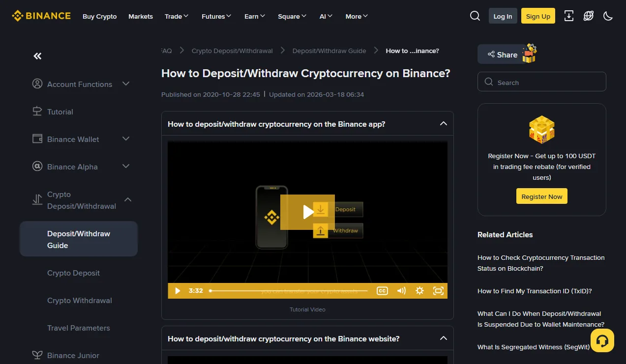Image resolution: width=626 pixels, height=364 pixels.
Task: Open How to Check Cryptocurrency Transaction Status article
Action: pos(541,263)
